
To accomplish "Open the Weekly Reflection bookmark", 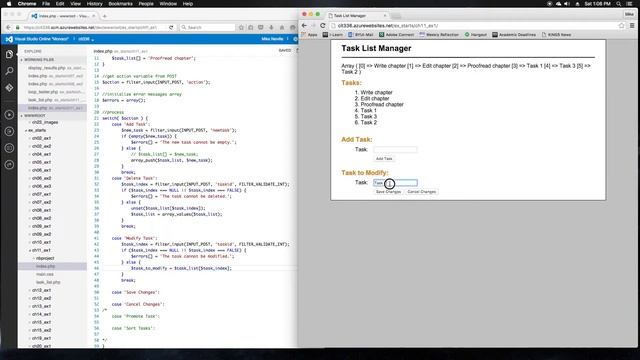I will pyautogui.click(x=439, y=35).
